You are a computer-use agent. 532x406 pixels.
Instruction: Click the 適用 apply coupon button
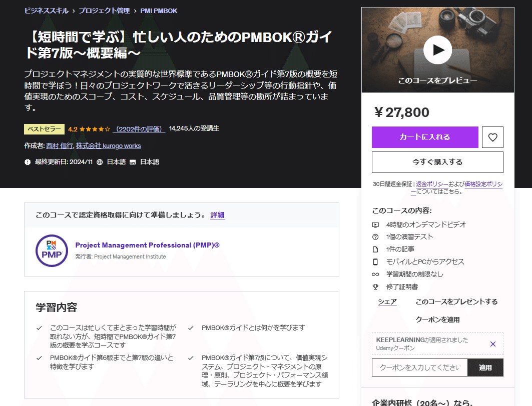coord(485,367)
